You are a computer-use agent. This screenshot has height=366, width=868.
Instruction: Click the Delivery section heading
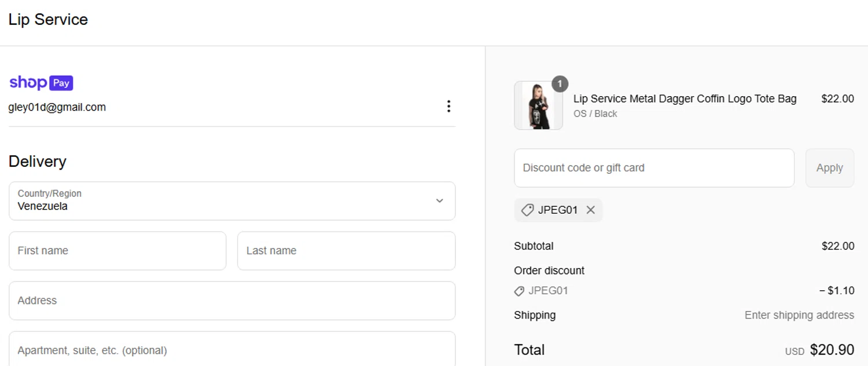pos(38,162)
